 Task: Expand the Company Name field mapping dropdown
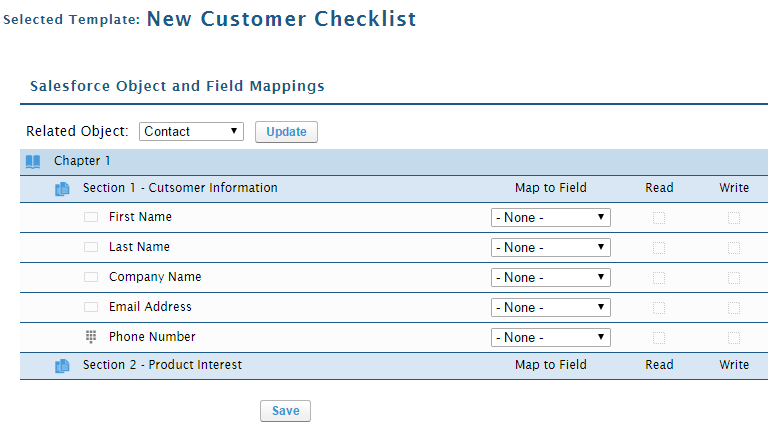pos(550,278)
